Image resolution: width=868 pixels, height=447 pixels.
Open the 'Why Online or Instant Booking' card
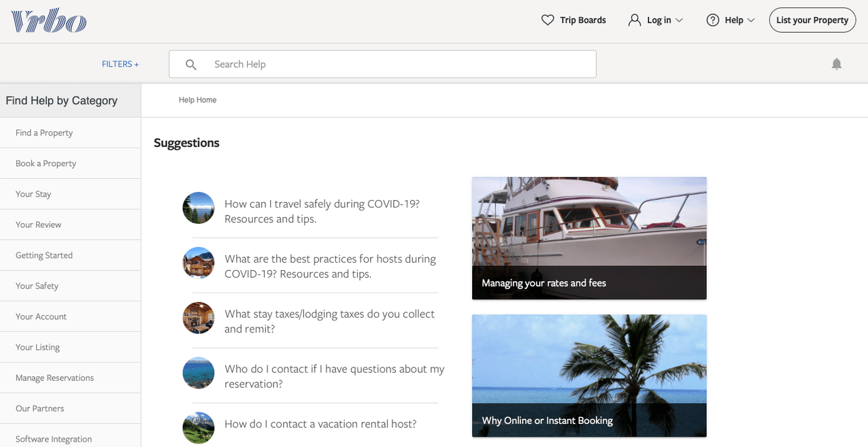click(589, 376)
